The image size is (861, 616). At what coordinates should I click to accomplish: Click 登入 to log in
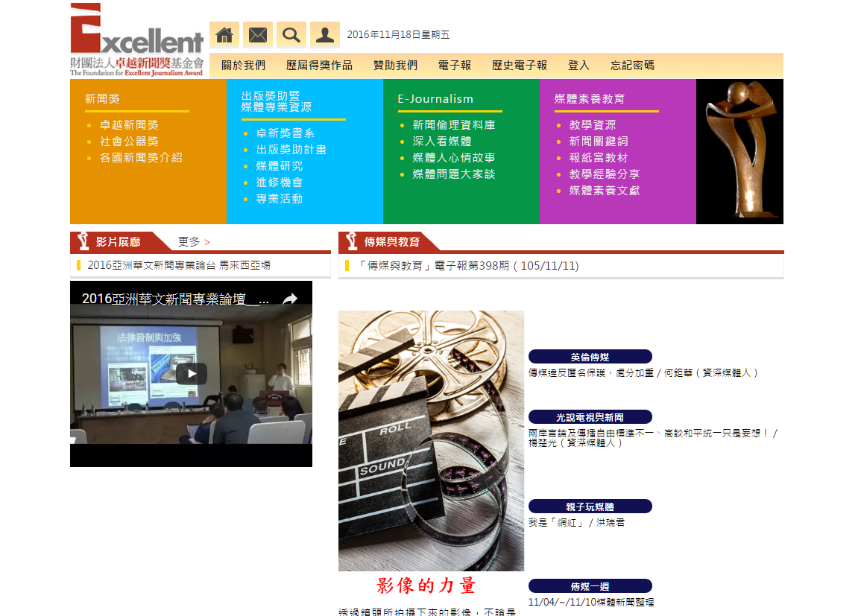coord(578,66)
